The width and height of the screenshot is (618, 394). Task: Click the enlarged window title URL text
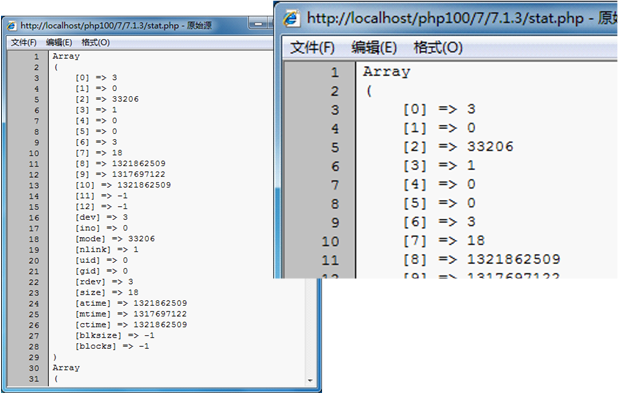coord(445,18)
